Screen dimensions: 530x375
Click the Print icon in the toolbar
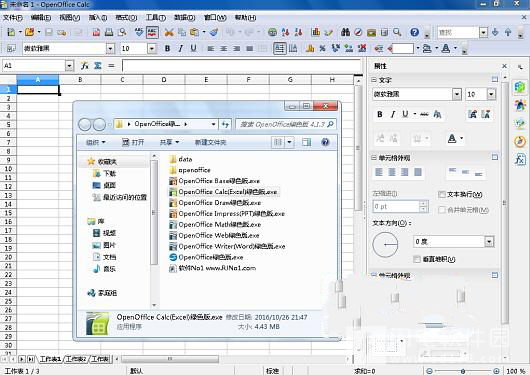tap(109, 32)
